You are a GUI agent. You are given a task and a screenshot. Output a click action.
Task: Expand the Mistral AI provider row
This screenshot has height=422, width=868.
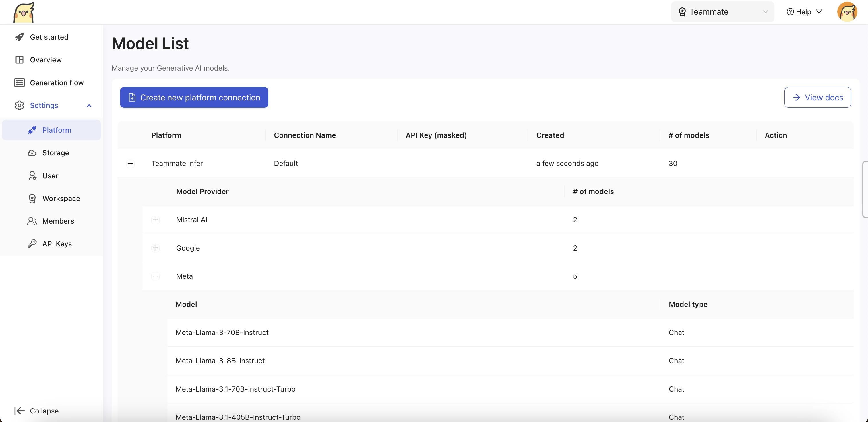pos(155,220)
